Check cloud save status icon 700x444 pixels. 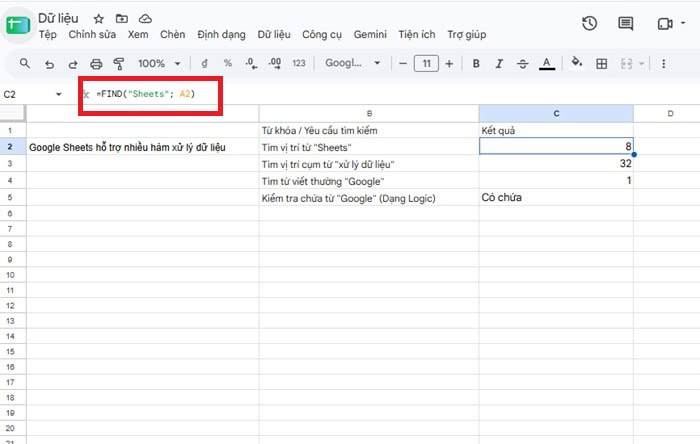click(x=145, y=19)
